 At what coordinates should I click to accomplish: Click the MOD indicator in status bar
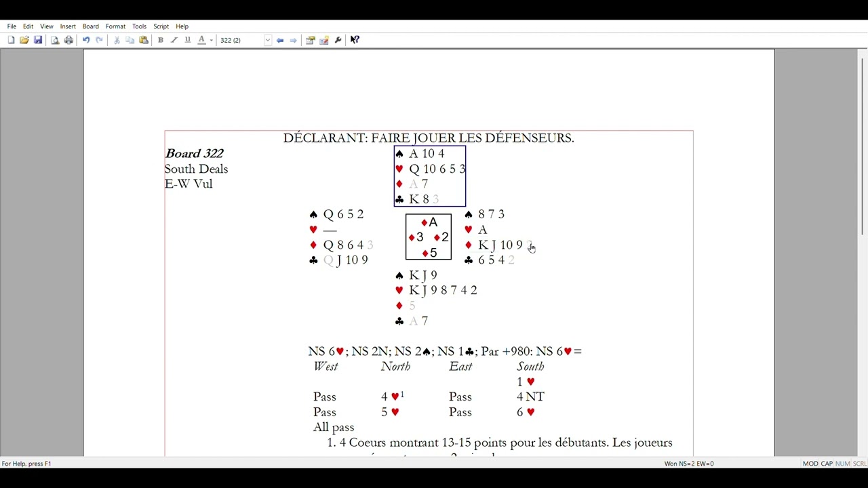point(810,464)
